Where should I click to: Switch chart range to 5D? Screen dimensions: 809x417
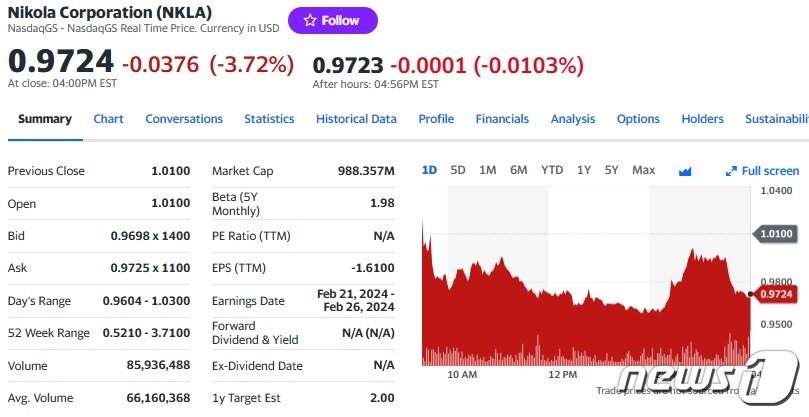(x=458, y=170)
